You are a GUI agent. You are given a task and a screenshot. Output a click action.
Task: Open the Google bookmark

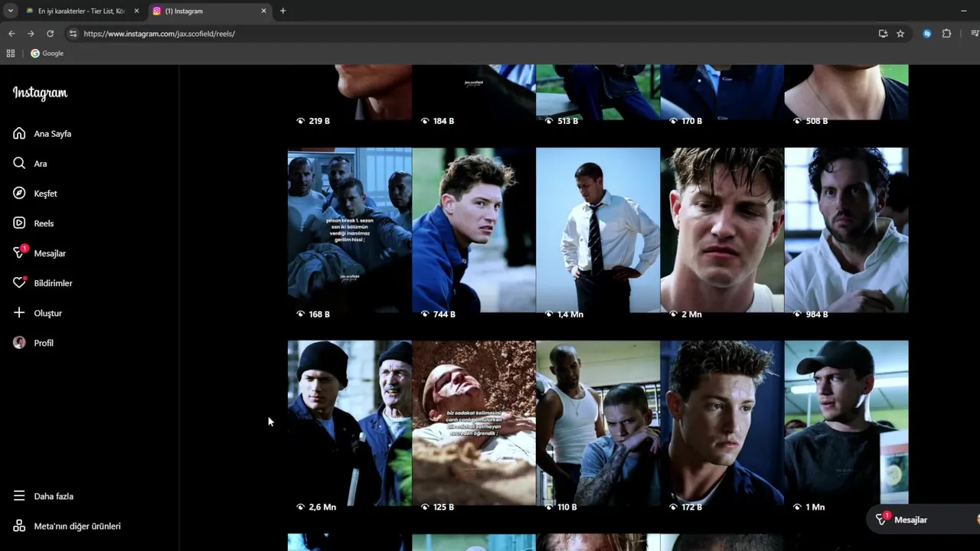(47, 54)
